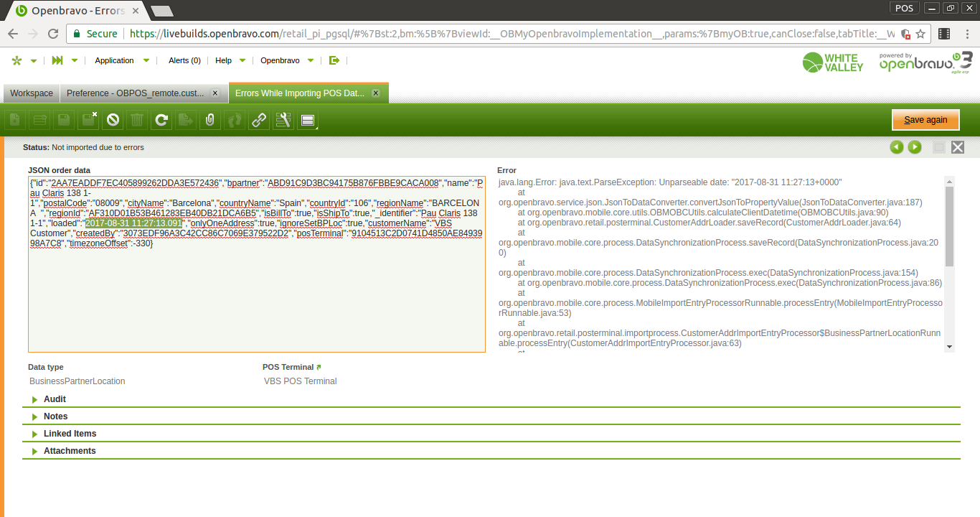Close Errors While Importing POS tab

coord(376,93)
